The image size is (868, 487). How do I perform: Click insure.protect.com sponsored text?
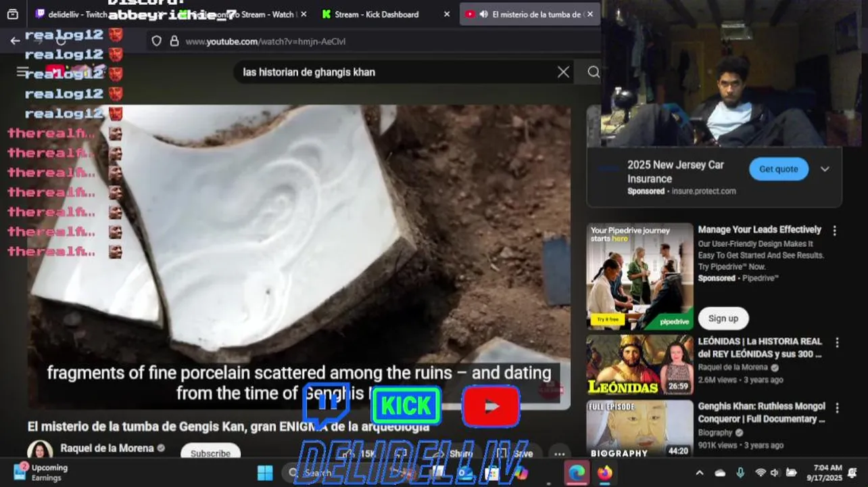(704, 191)
